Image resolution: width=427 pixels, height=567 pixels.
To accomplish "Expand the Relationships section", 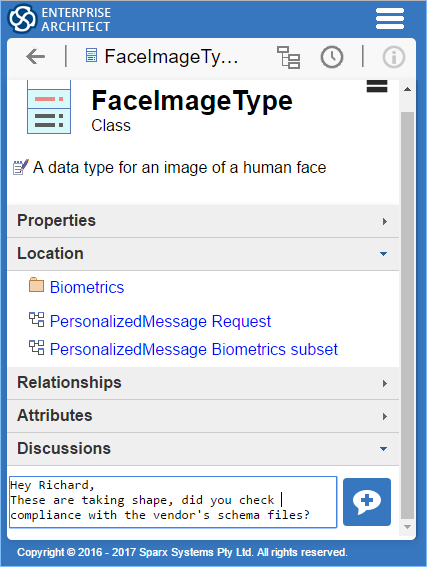I will [203, 383].
